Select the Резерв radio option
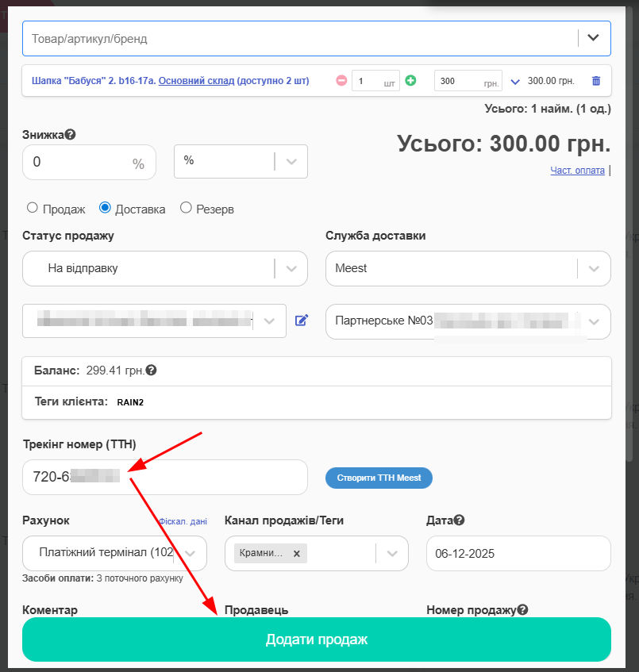This screenshot has width=639, height=672. point(186,209)
